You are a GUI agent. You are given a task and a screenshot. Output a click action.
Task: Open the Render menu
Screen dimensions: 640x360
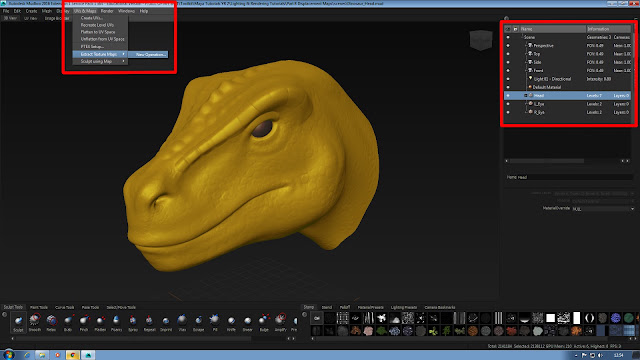107,11
